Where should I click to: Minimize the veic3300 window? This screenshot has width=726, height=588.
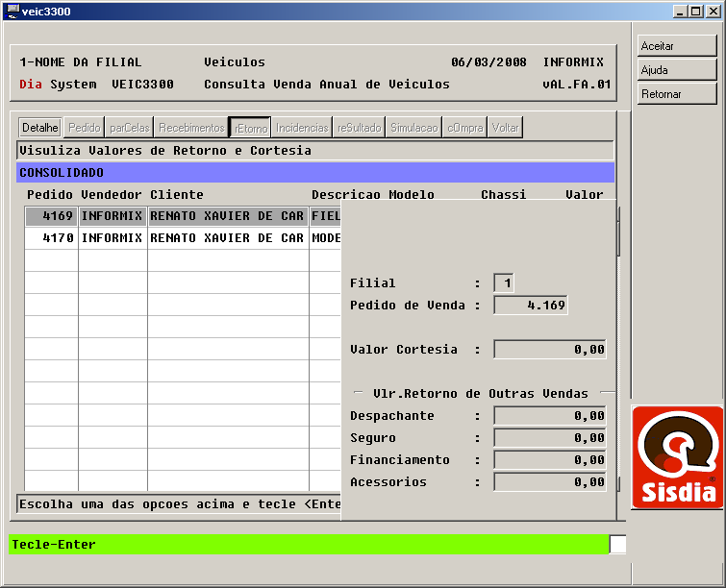pyautogui.click(x=680, y=12)
